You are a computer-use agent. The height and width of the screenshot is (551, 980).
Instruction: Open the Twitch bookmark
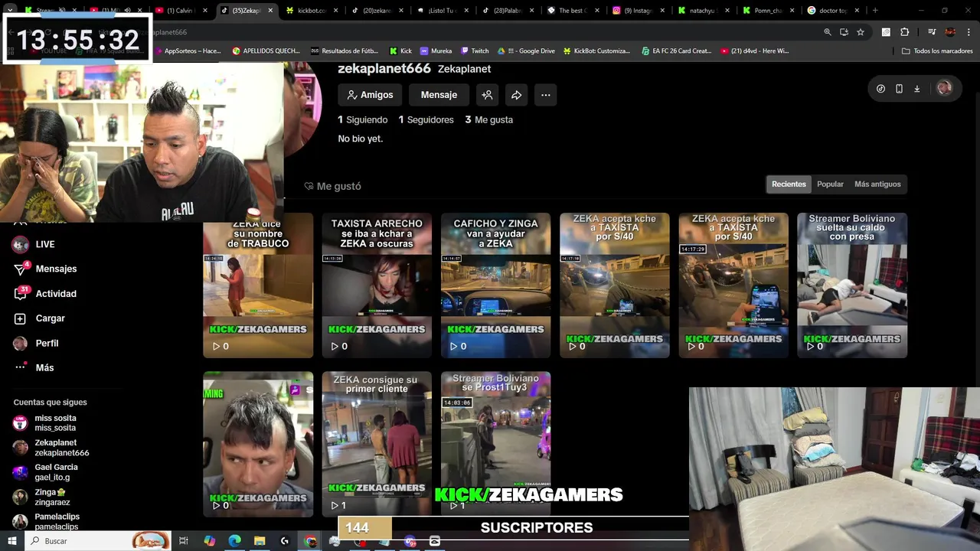point(475,51)
